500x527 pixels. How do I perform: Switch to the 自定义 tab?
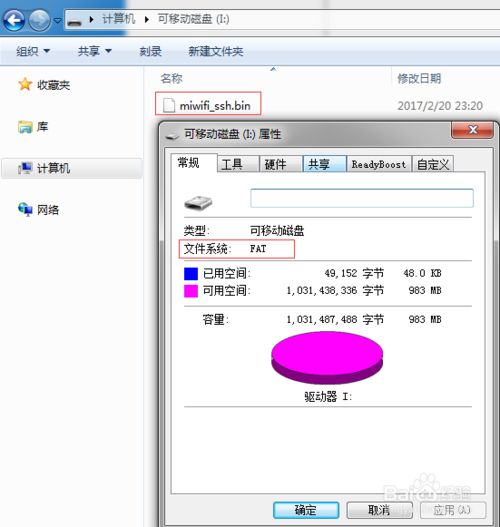[433, 164]
